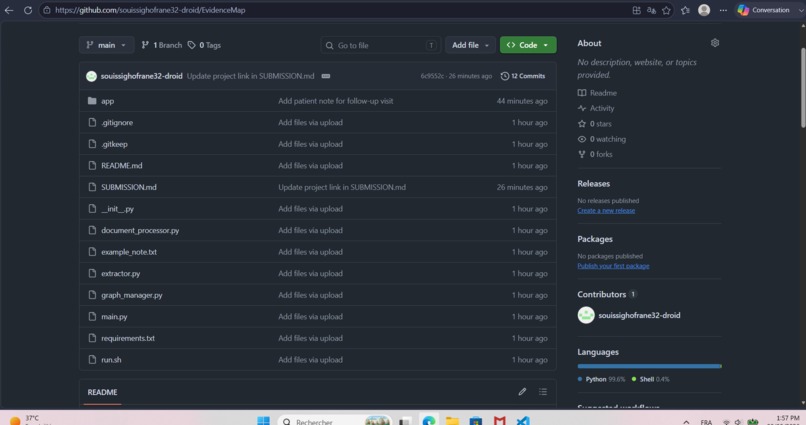Image resolution: width=806 pixels, height=425 pixels.
Task: Open File Explorer from taskbar
Action: coord(452,420)
